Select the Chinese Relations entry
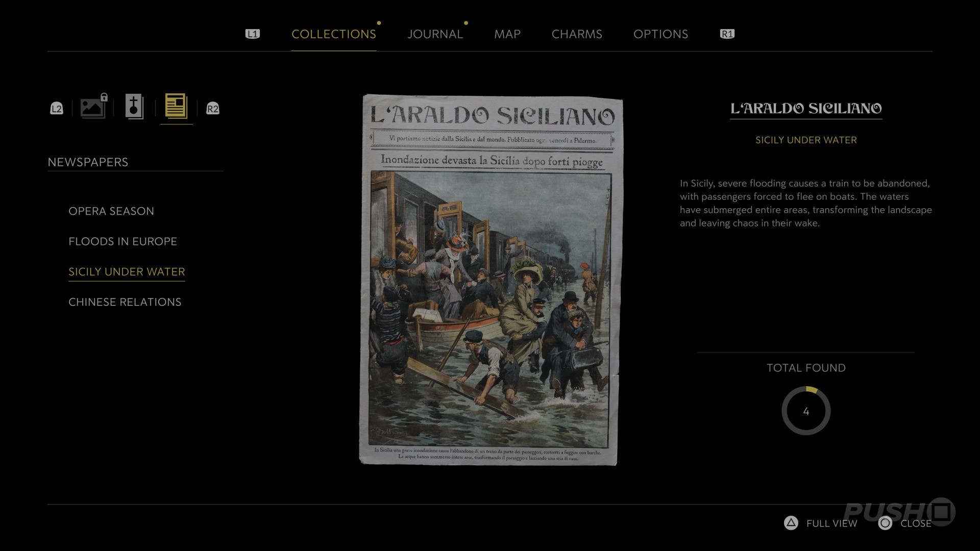Screen dimensions: 980x551 click(125, 302)
